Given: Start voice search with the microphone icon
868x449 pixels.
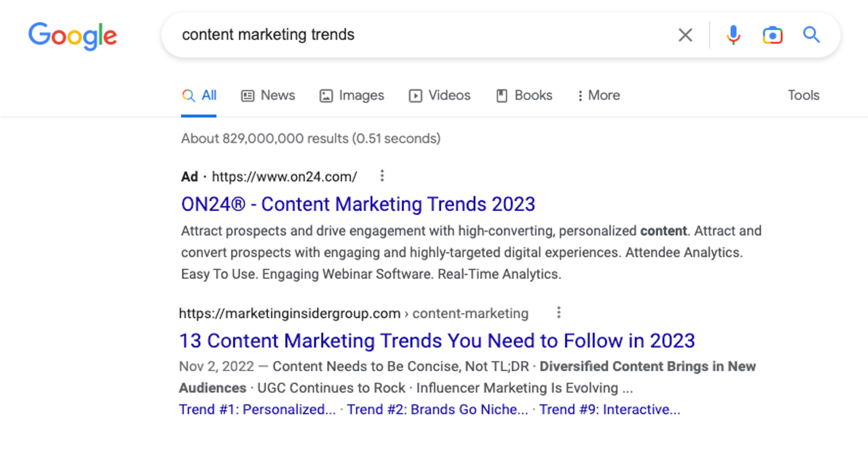Looking at the screenshot, I should [733, 35].
